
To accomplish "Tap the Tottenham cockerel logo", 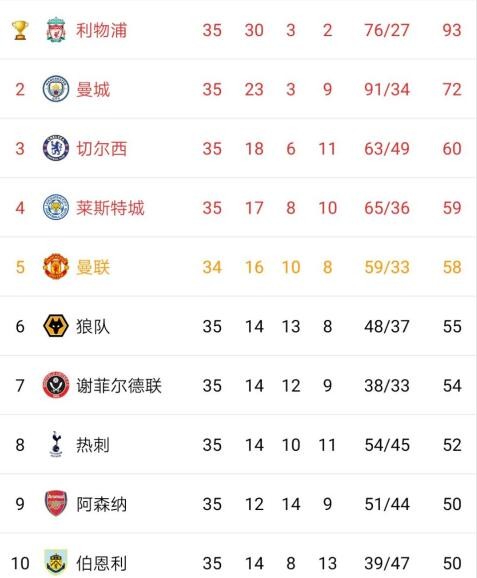I will (56, 445).
